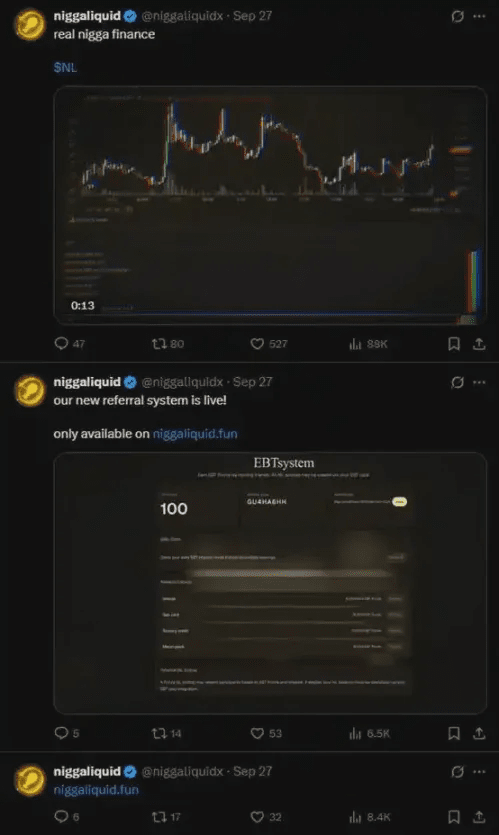
Task: Bookmark the first tweet with the chart video
Action: tap(454, 344)
